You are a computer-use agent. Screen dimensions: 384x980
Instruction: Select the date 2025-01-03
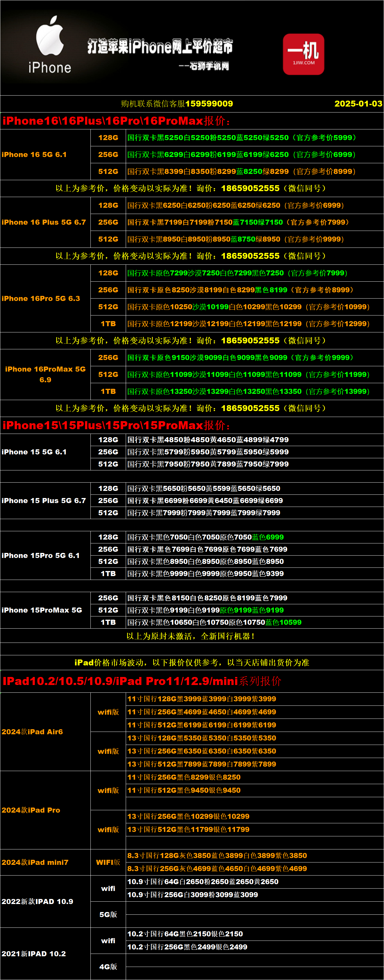click(x=358, y=104)
